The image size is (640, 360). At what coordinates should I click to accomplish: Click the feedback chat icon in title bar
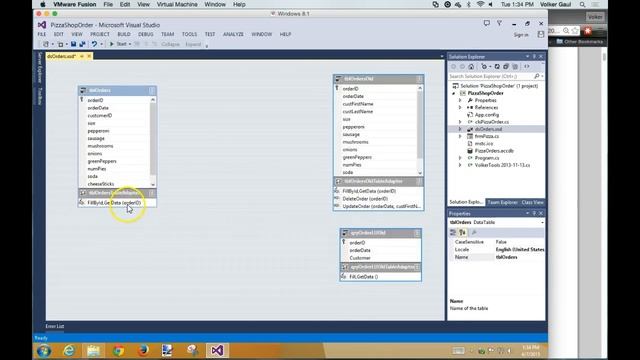[487, 24]
